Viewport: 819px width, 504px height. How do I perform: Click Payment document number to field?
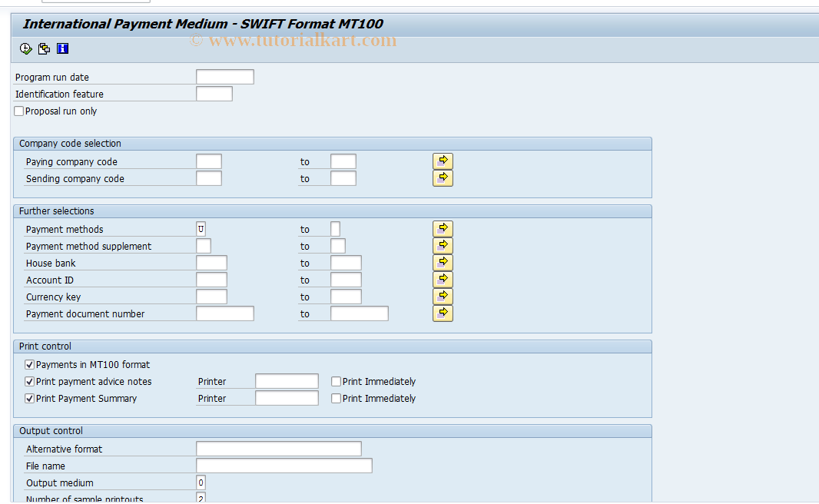pyautogui.click(x=360, y=313)
